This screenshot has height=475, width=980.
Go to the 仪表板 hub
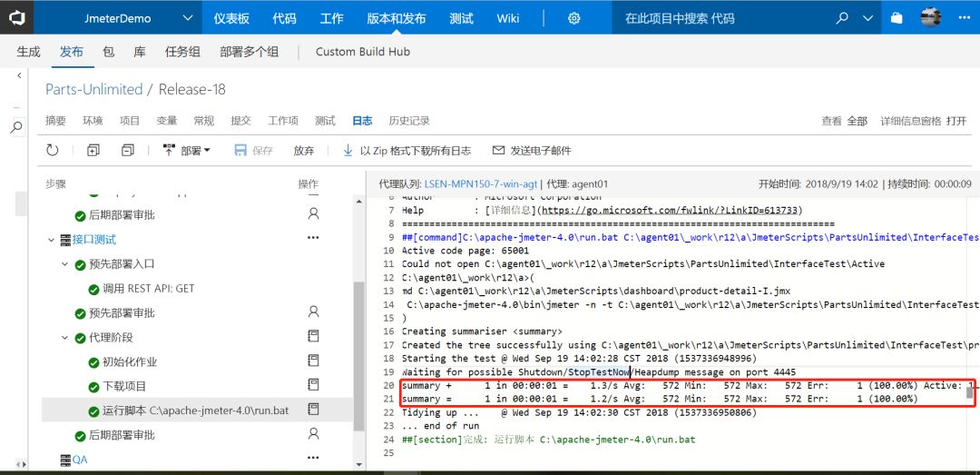[x=231, y=18]
